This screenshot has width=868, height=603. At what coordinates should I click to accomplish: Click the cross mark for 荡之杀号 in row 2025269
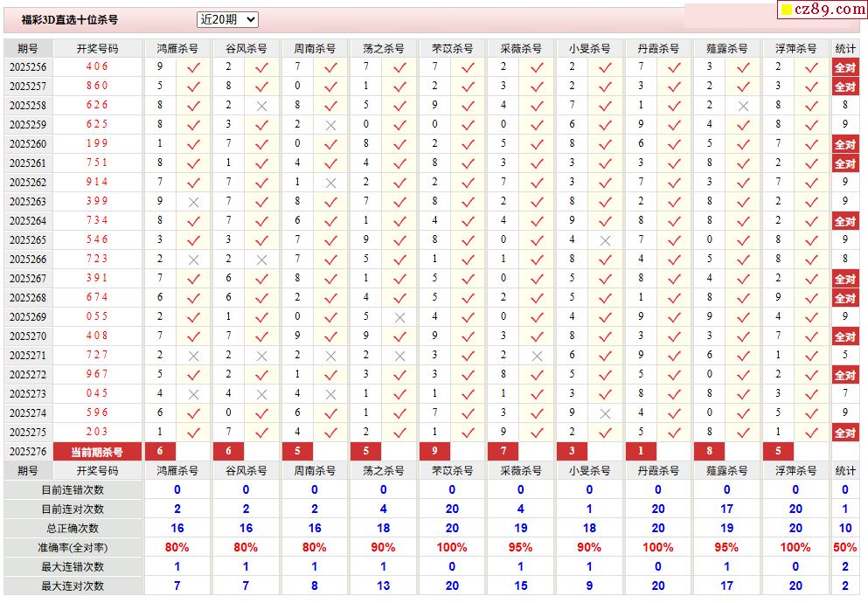point(399,317)
